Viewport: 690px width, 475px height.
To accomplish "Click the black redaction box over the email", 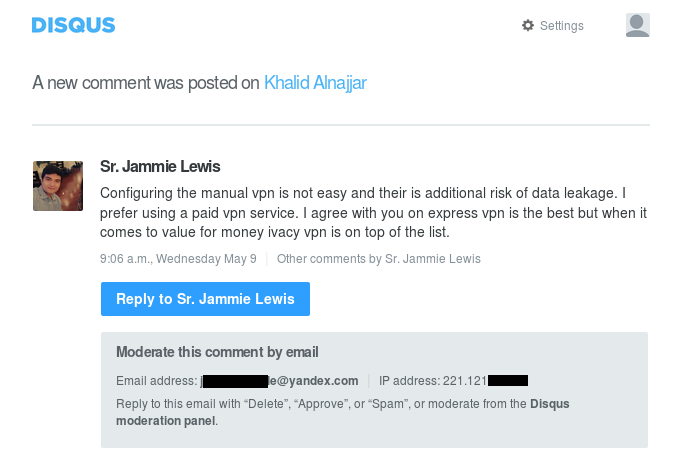I will click(x=235, y=381).
